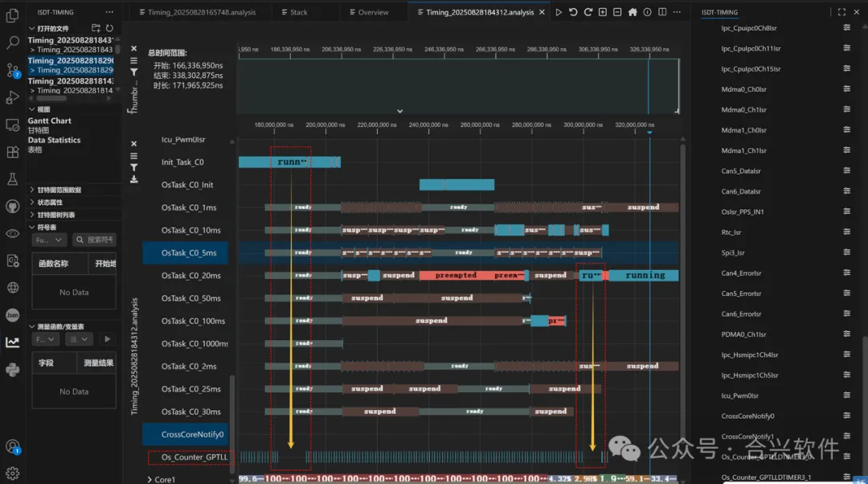868x484 pixels.
Task: Toggle the Ipc_Cpuipc0Ch8Isr row menu icon
Action: [846, 27]
